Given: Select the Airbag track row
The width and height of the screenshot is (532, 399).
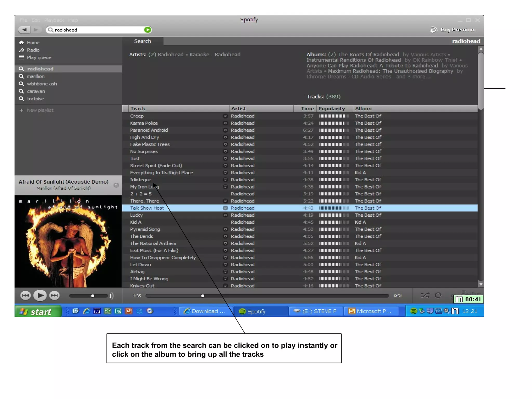Looking at the screenshot, I should (300, 272).
